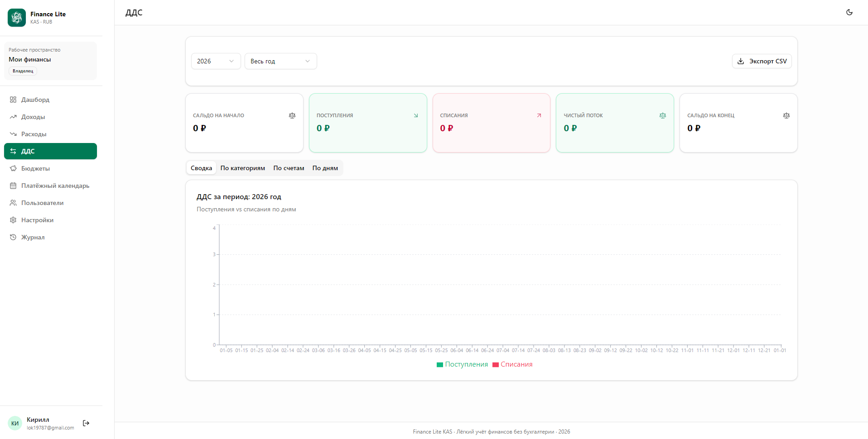
Task: Click the Списания legend label
Action: point(516,364)
